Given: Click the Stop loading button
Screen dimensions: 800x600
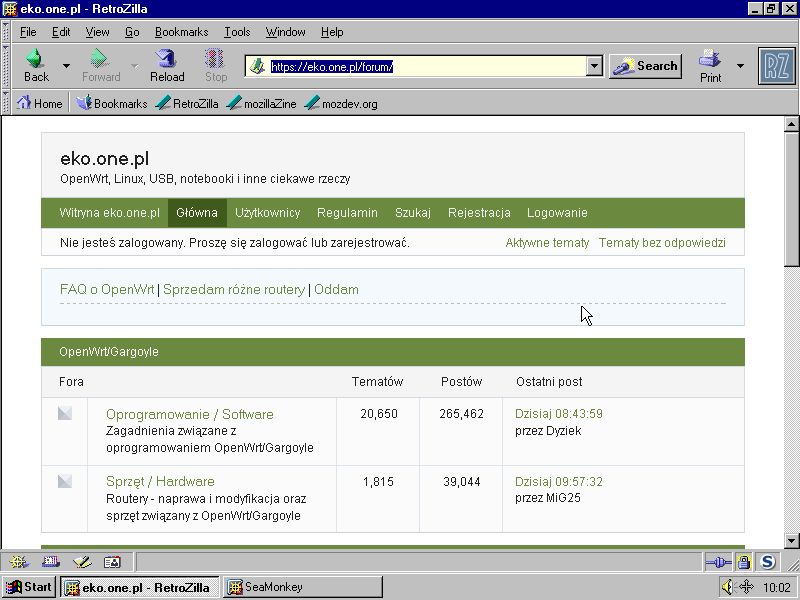Looking at the screenshot, I should [x=215, y=65].
